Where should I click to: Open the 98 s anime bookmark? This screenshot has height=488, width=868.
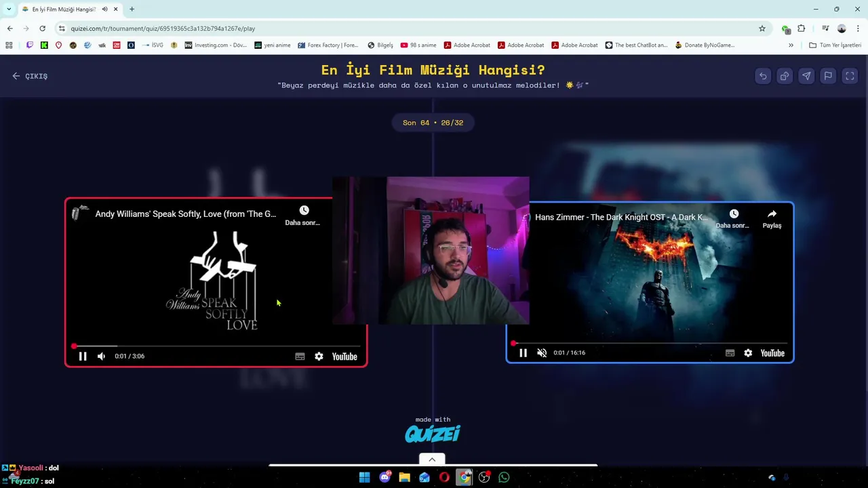coord(418,45)
